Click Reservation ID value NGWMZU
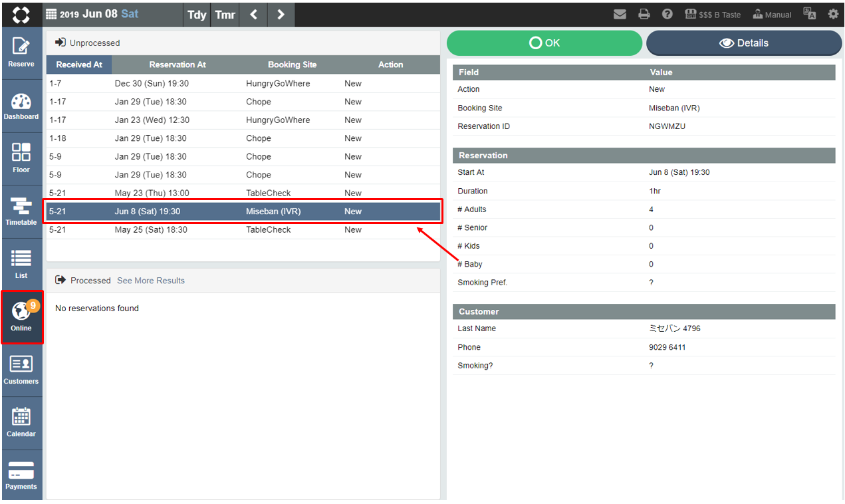 [x=667, y=126]
